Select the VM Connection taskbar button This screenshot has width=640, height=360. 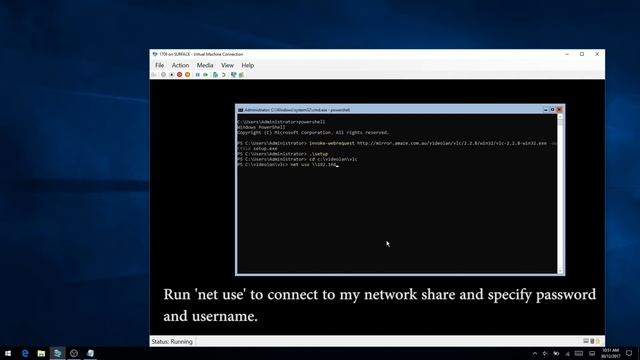pos(90,353)
